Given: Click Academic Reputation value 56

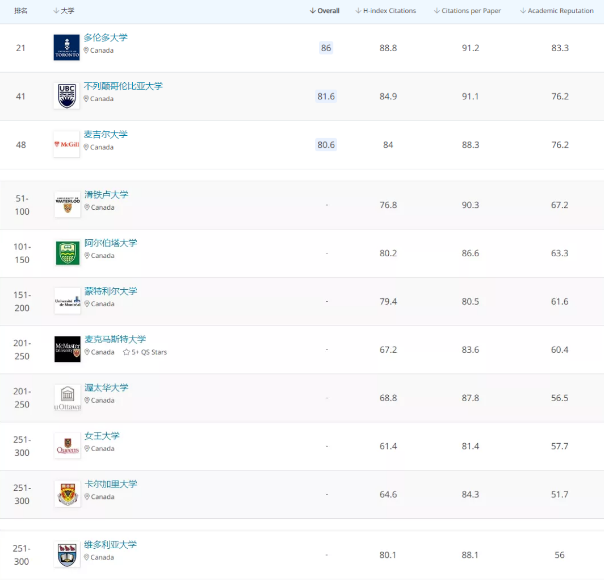Looking at the screenshot, I should pos(559,555).
